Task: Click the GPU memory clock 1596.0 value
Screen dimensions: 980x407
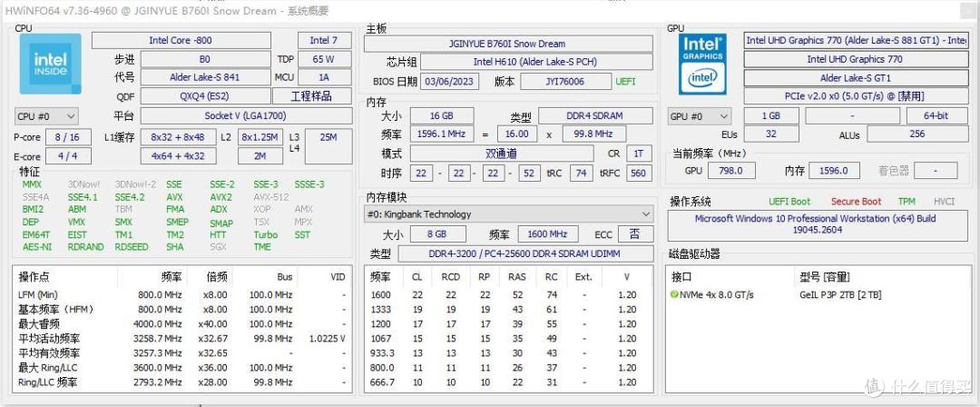Action: (x=834, y=170)
